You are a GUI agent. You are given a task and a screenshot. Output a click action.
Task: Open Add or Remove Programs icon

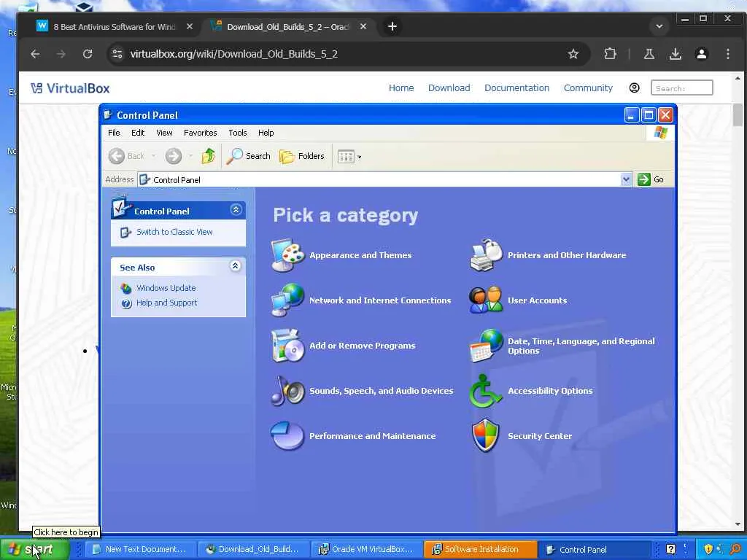point(287,345)
